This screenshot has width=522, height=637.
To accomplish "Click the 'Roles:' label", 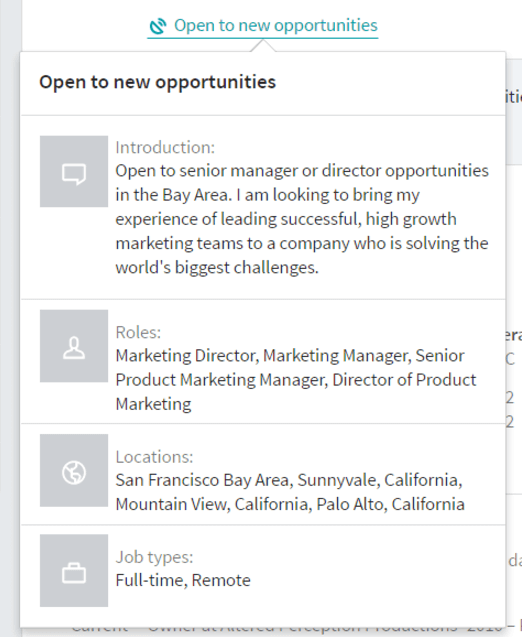I will click(x=138, y=332).
